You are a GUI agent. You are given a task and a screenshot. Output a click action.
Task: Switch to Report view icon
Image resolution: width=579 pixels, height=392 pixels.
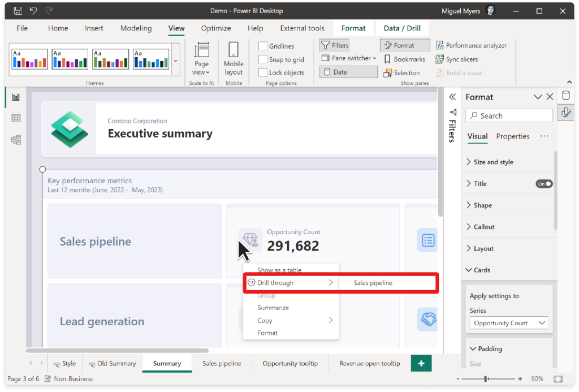tap(16, 97)
